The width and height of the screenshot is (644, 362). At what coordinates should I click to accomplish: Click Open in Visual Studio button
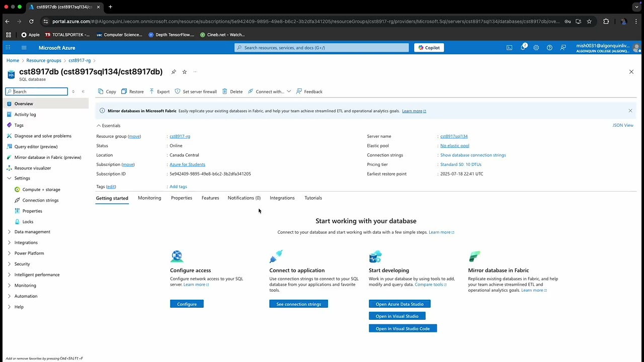[397, 316]
